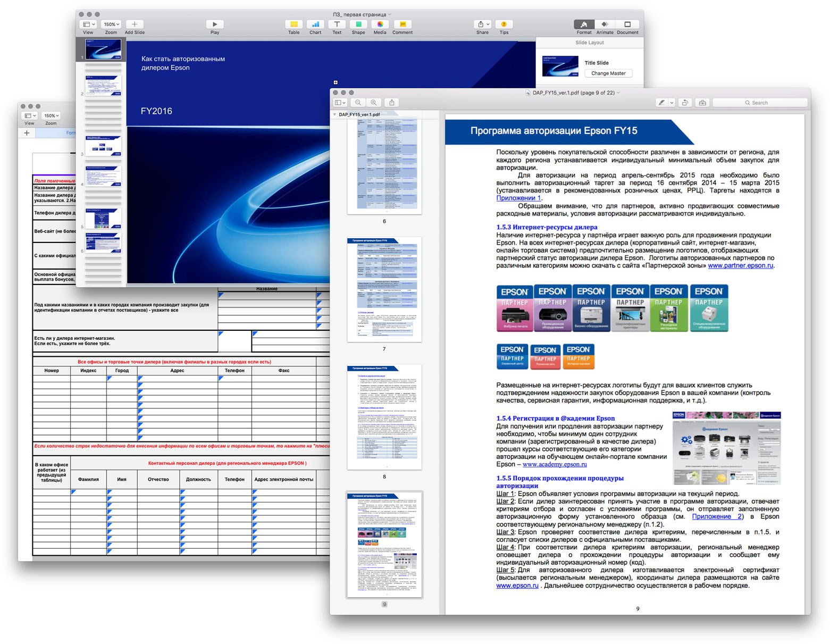
Task: Click the Add Slide plus button
Action: (135, 24)
